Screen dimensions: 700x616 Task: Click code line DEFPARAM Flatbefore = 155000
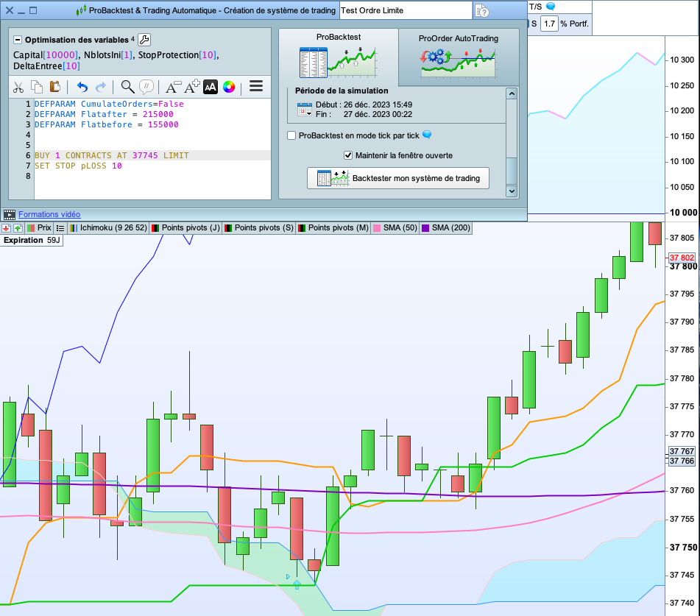pyautogui.click(x=106, y=124)
